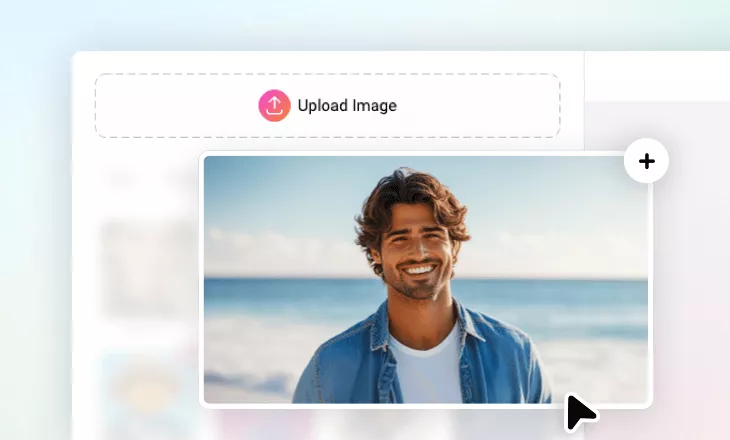Click the pink upload arrow icon
Viewport: 730px width, 440px height.
274,106
